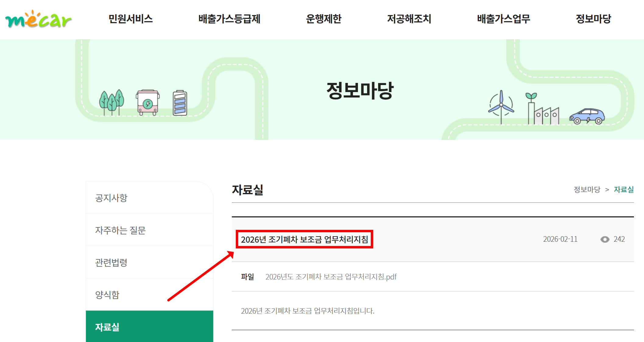Click the battery illustration icon
This screenshot has height=342, width=644.
tap(180, 103)
